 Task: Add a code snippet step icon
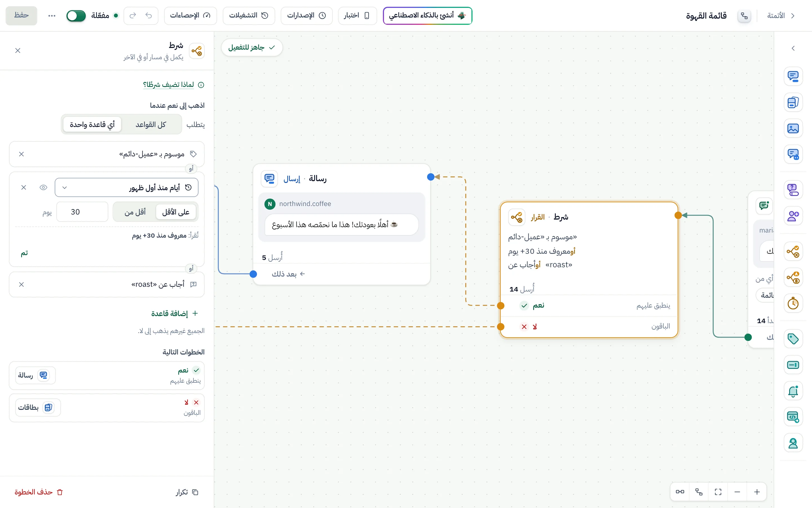coord(793,417)
